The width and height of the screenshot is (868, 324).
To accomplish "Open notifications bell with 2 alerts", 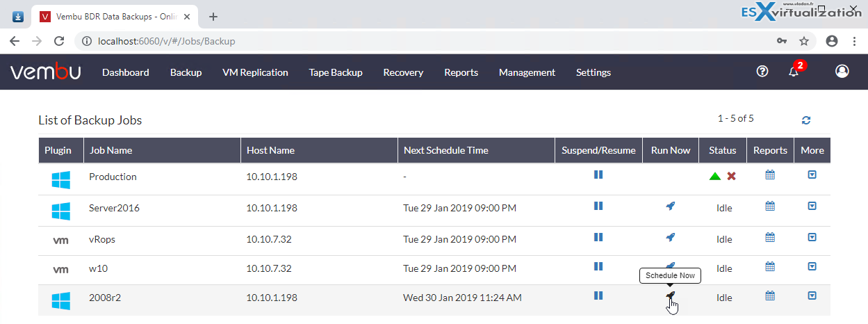I will (x=794, y=72).
